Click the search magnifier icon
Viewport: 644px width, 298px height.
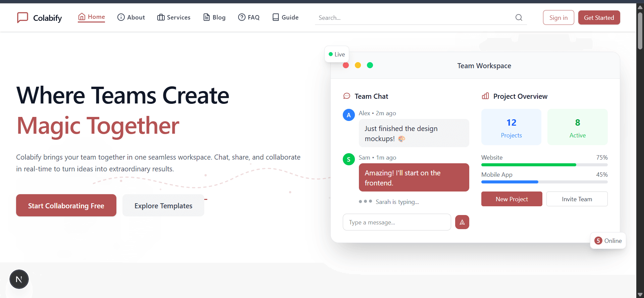[519, 17]
